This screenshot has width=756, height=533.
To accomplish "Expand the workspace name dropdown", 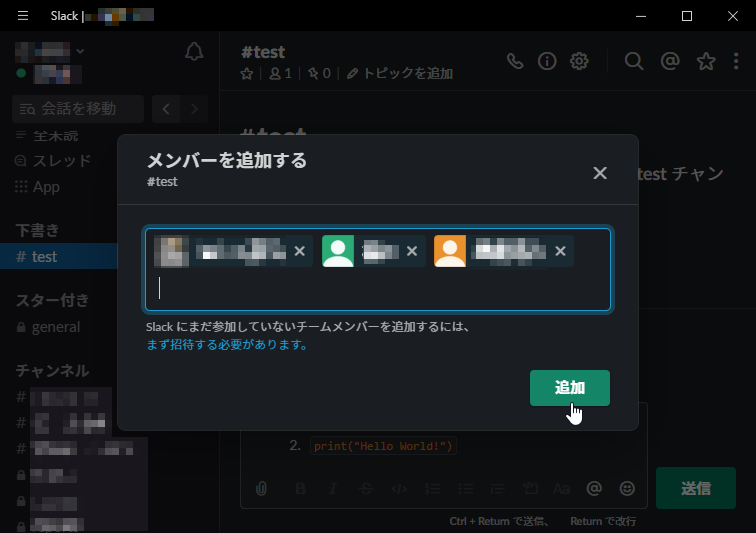I will [80, 51].
